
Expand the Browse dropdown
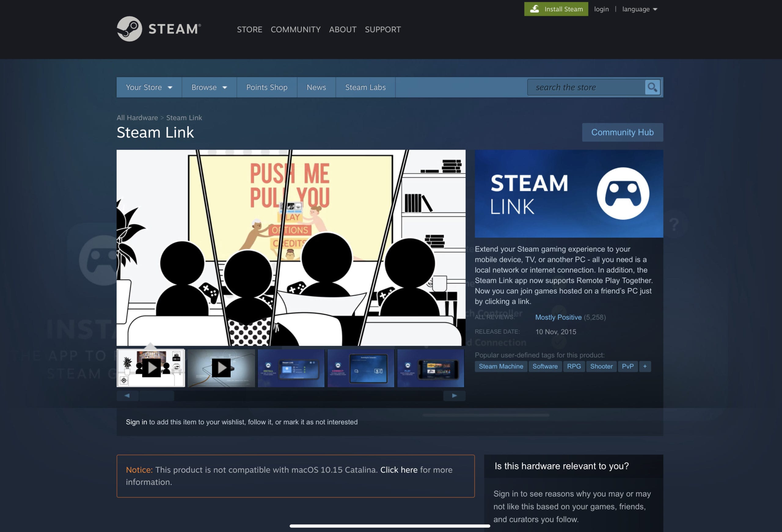coord(209,87)
